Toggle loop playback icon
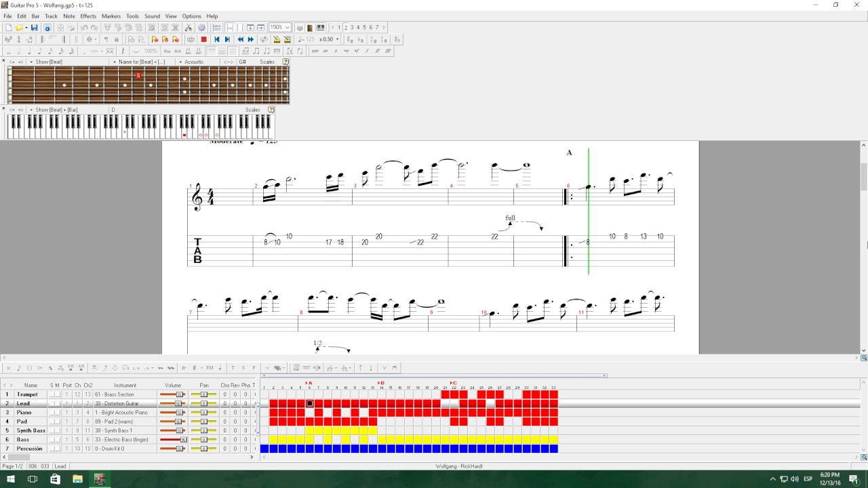 coord(264,39)
